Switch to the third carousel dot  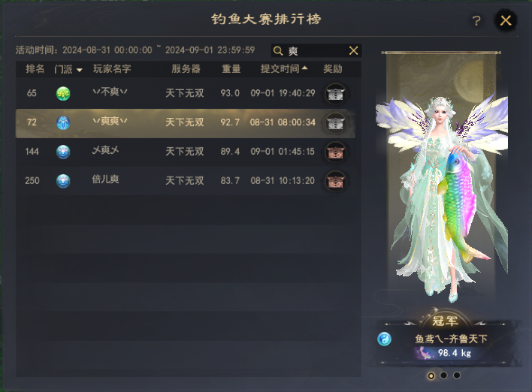[x=457, y=375]
